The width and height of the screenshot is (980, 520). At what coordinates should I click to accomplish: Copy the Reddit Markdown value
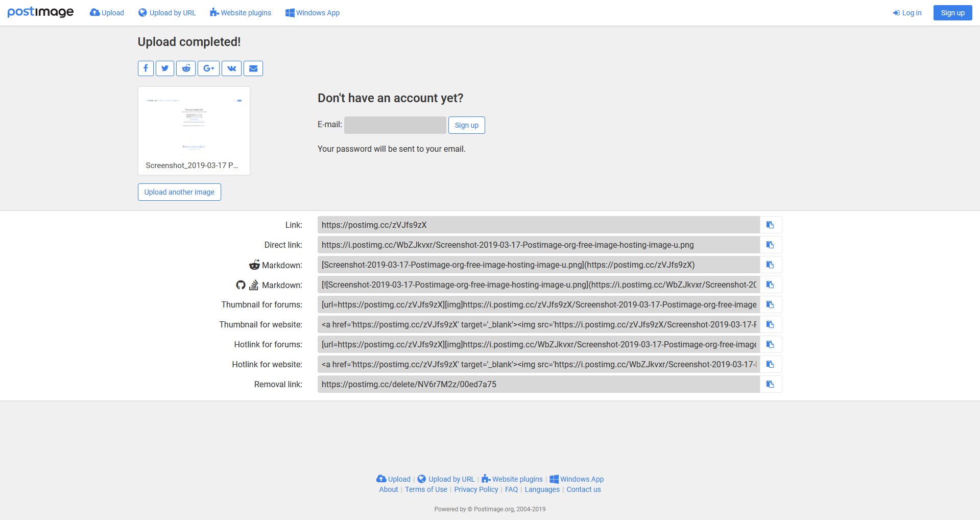click(x=771, y=265)
